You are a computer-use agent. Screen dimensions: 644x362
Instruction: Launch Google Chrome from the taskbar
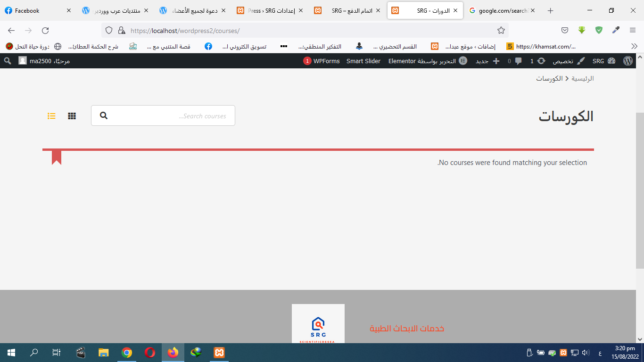126,353
